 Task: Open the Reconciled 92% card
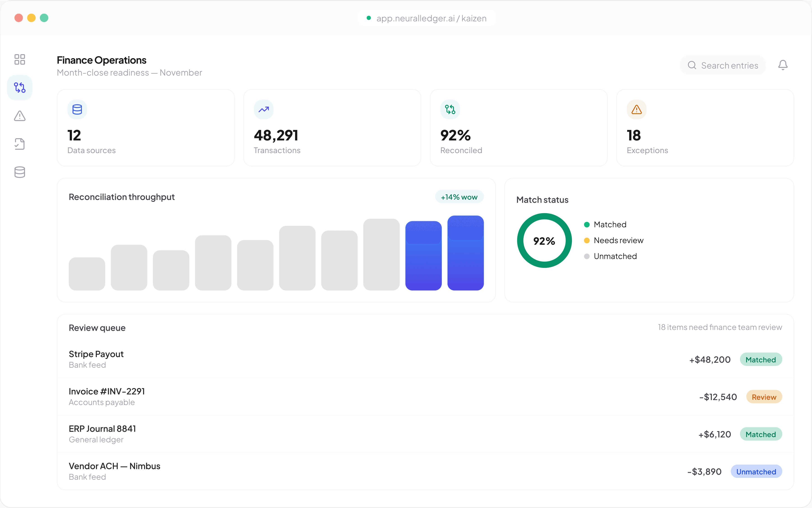tap(519, 128)
